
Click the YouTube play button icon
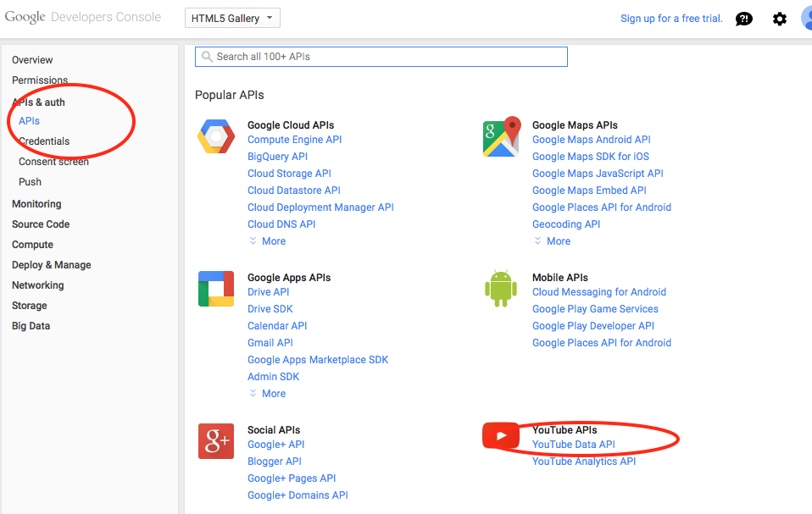tap(501, 436)
